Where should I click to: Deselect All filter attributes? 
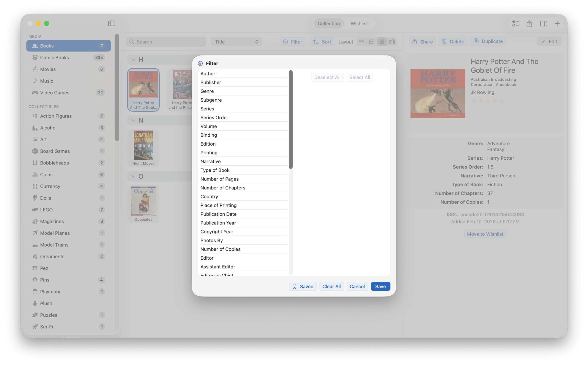click(327, 77)
